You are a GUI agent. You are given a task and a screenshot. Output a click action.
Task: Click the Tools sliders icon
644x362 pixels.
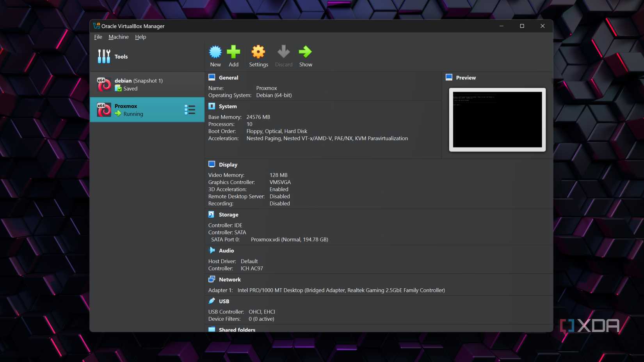pos(103,56)
